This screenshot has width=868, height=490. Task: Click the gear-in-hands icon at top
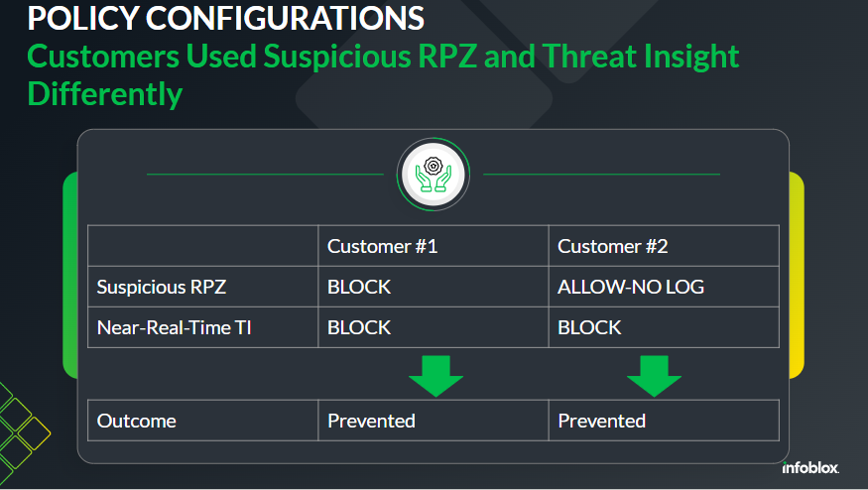433,175
